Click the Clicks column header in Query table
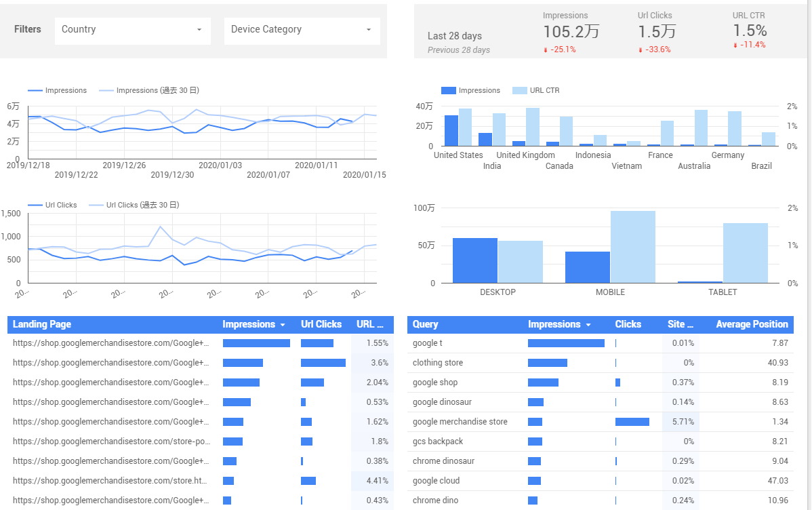Screen dimensions: 812x510 628,324
